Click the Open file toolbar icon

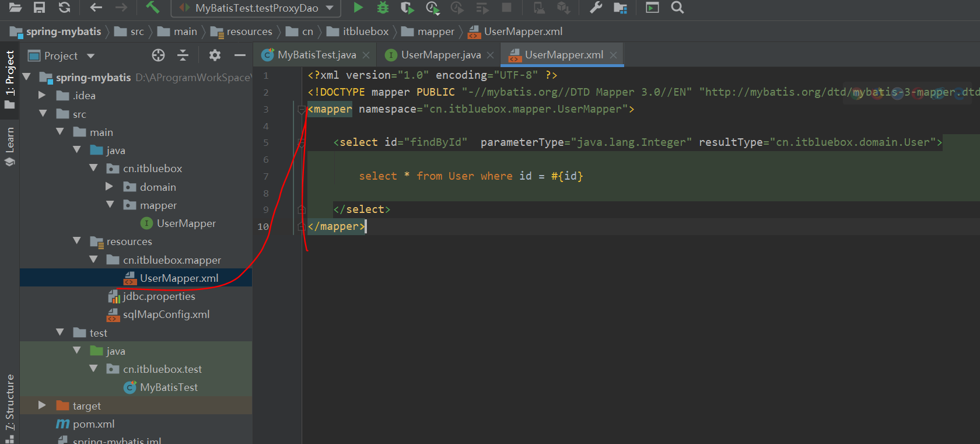click(x=15, y=8)
